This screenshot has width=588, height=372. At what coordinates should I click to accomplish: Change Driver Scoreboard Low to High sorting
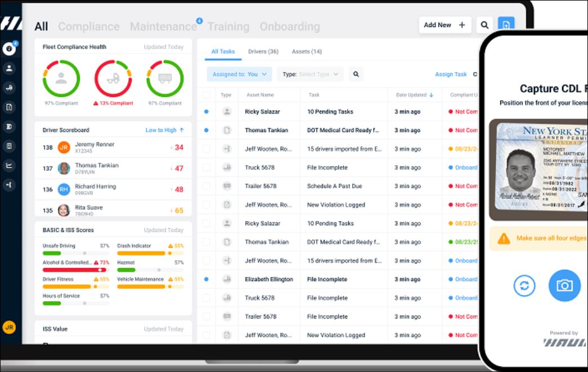(164, 130)
